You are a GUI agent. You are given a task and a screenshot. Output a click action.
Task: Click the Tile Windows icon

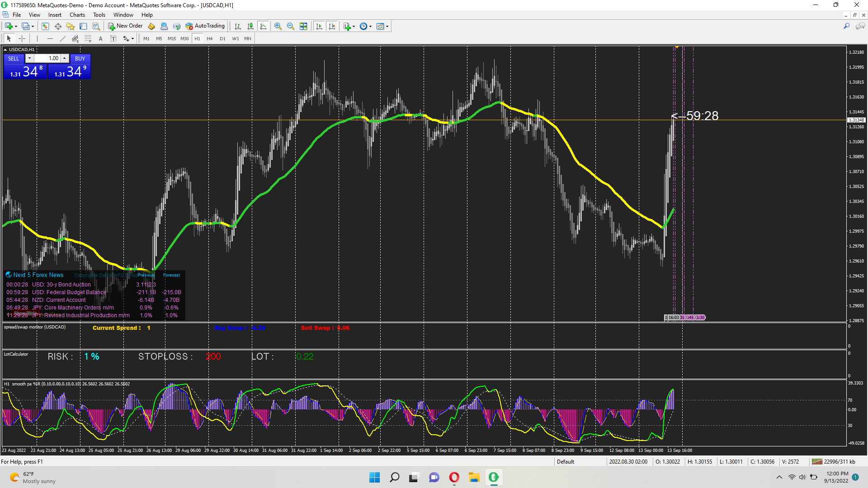click(x=303, y=26)
